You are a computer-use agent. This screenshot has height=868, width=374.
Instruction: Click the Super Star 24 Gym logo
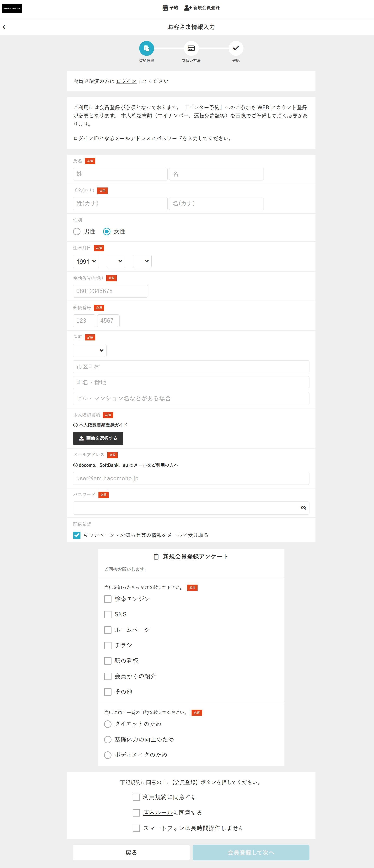pos(12,8)
